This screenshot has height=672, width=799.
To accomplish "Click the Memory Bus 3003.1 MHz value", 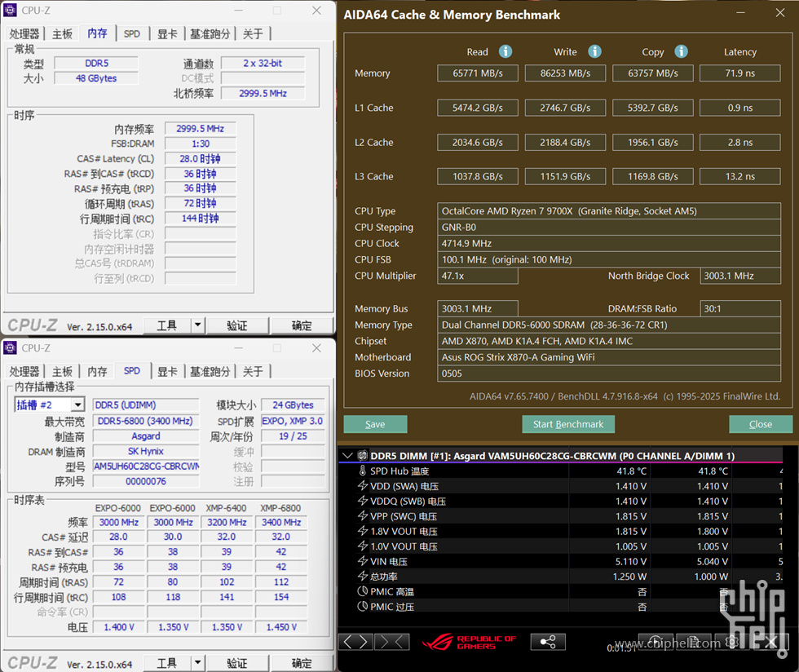I will (x=478, y=308).
